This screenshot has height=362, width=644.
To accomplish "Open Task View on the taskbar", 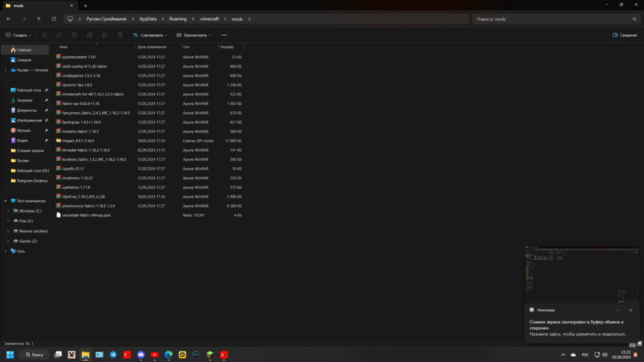I will 58,355.
